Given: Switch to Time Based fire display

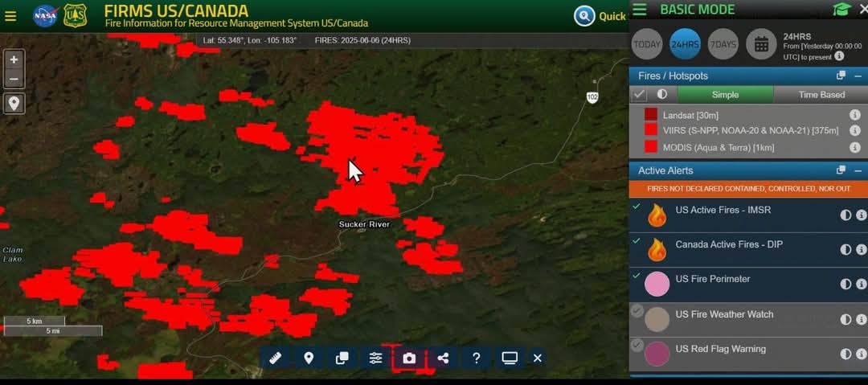Looking at the screenshot, I should coord(821,95).
